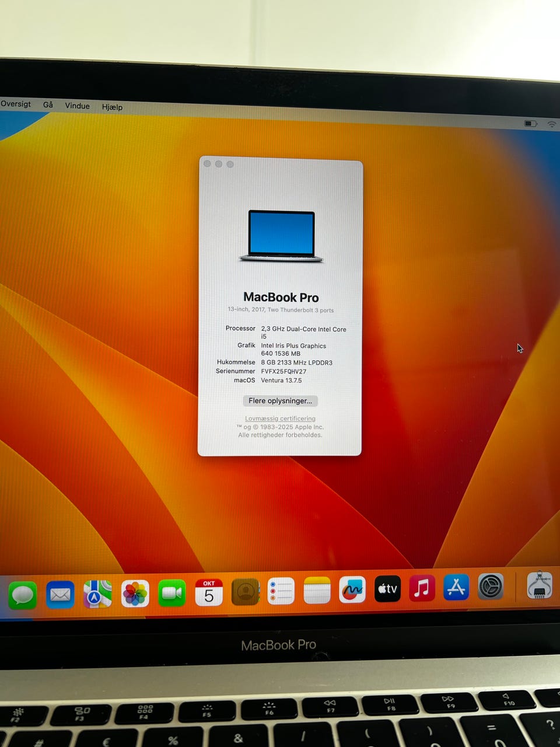The height and width of the screenshot is (747, 560).
Task: Open the Vindue menu
Action: click(x=77, y=106)
